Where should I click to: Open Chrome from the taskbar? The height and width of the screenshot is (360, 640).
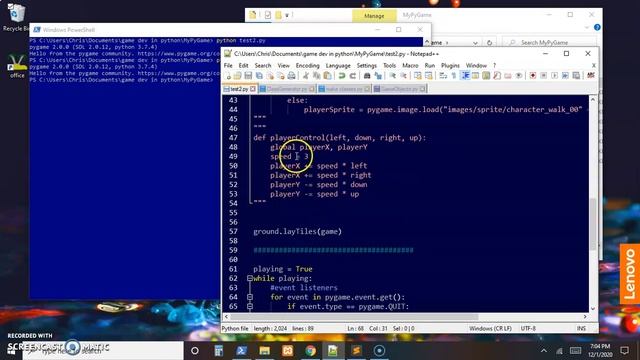coord(310,350)
